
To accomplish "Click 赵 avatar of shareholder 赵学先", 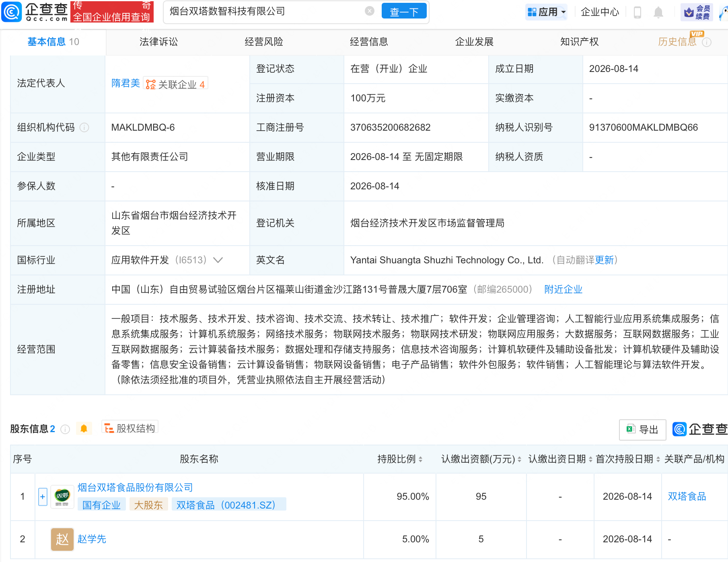I will tap(62, 539).
